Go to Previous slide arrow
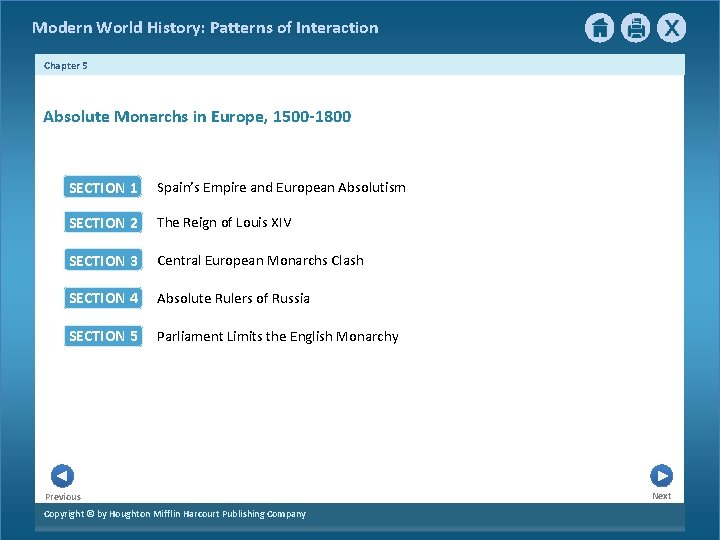The width and height of the screenshot is (720, 540). pos(62,476)
